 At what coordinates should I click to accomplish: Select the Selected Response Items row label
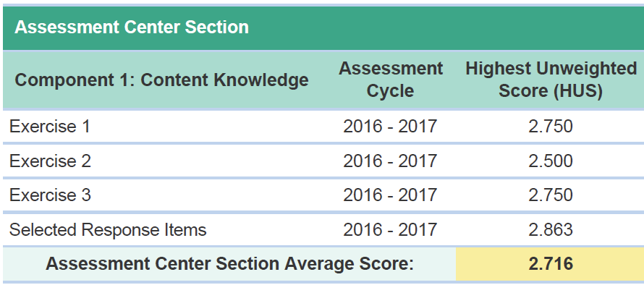pos(108,229)
